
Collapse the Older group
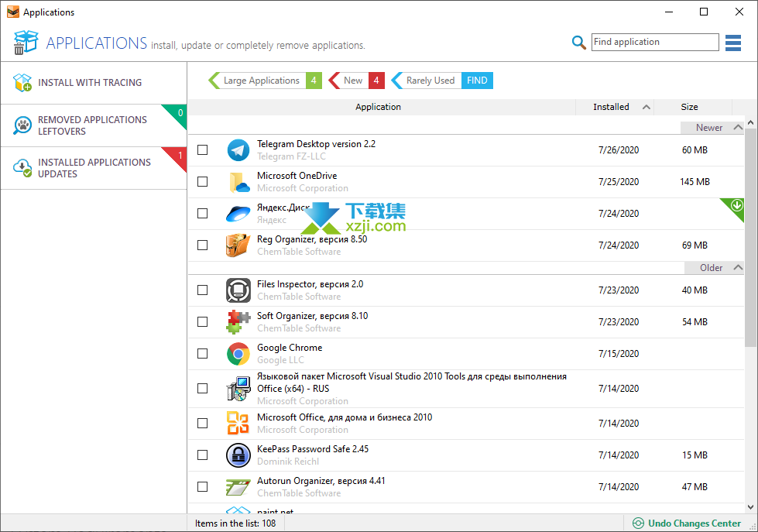(738, 267)
